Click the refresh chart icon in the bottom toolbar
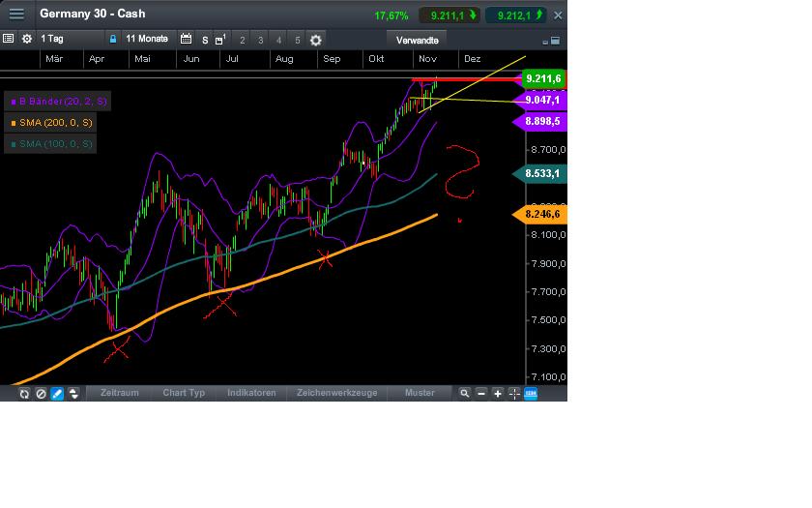 24,394
